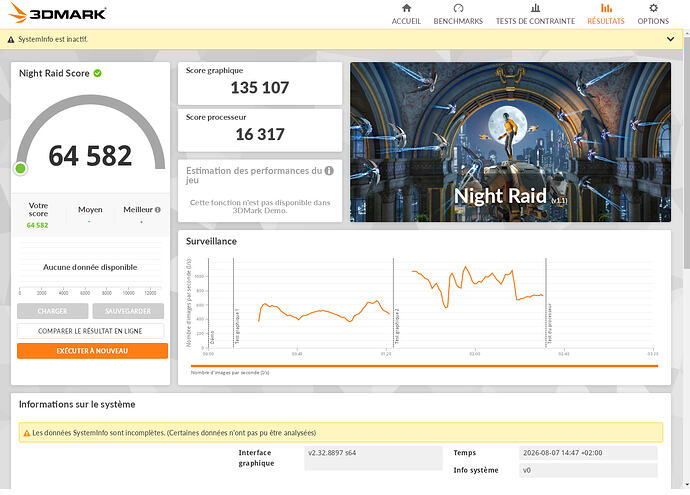
Task: Click the overall score 64 582
Action: (90, 156)
